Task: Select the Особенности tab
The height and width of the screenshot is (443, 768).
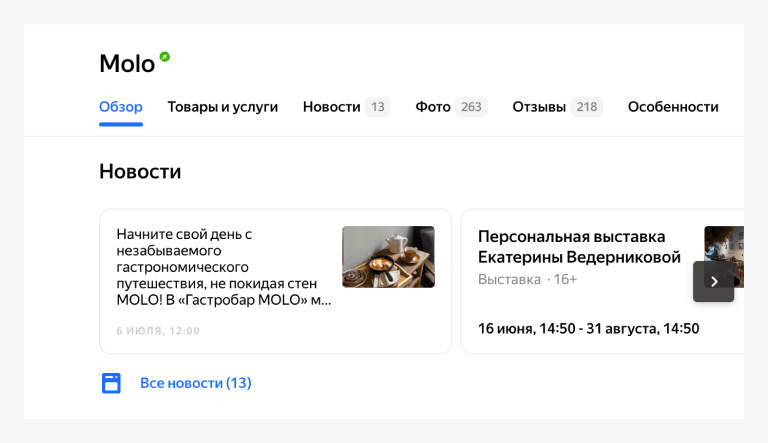Action: tap(673, 106)
